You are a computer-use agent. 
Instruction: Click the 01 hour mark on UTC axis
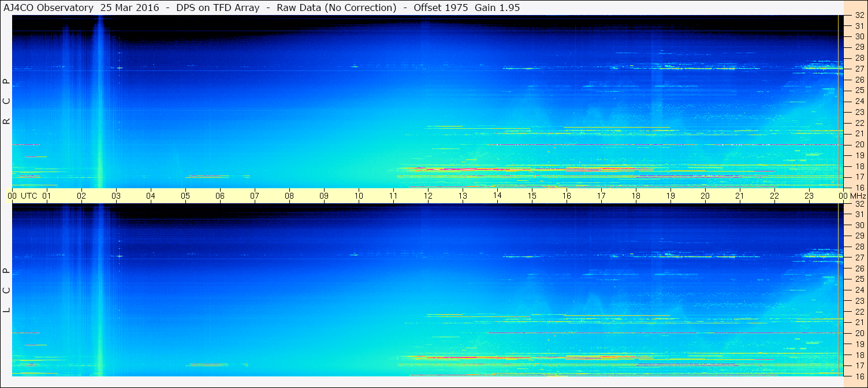(47, 196)
